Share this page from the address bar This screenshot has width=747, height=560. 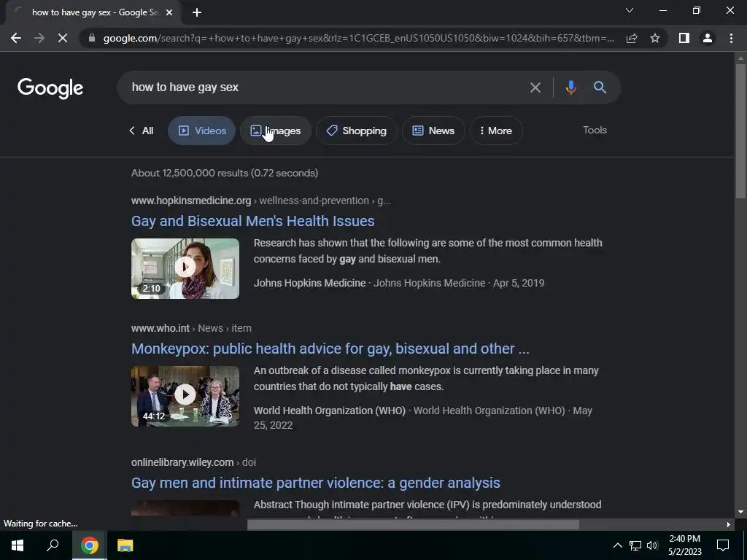632,38
